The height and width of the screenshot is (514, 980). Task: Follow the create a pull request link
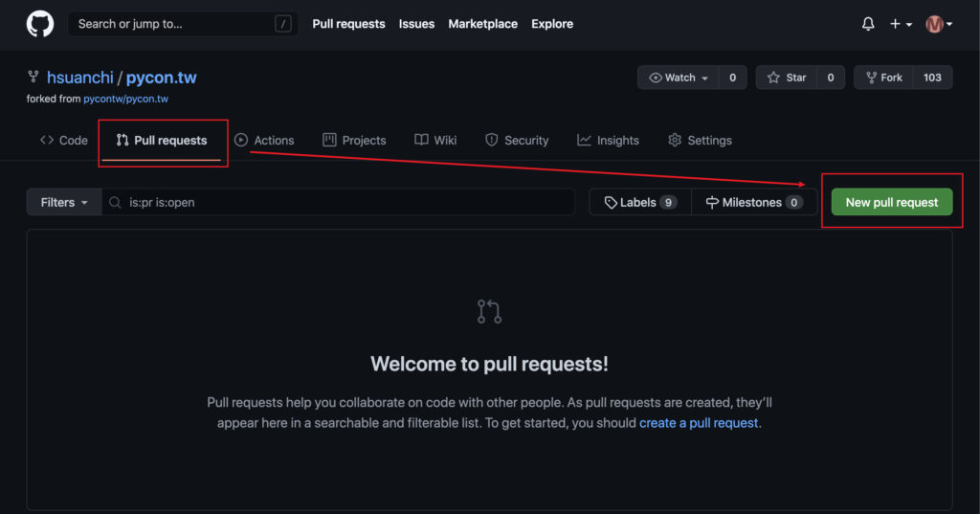[x=699, y=423]
